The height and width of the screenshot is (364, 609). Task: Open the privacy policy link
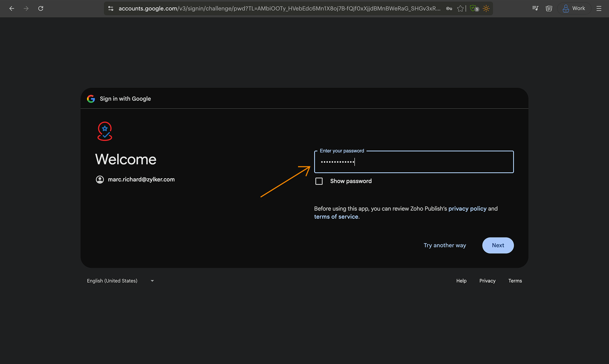467,209
